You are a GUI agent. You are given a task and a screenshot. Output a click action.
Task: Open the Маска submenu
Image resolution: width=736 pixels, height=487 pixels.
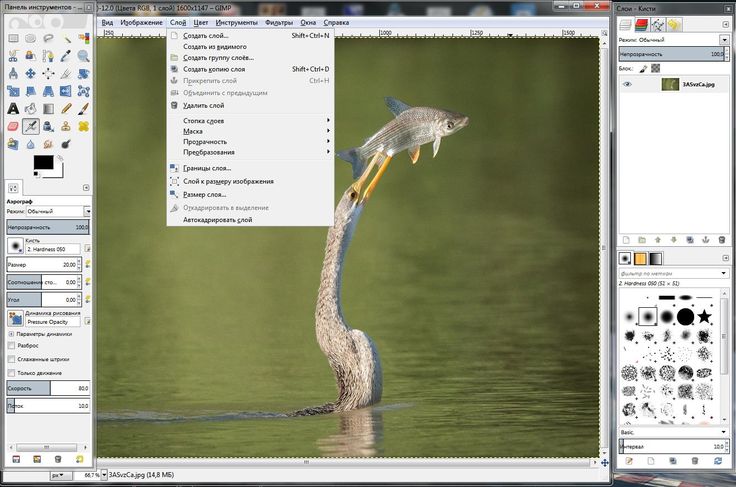250,131
